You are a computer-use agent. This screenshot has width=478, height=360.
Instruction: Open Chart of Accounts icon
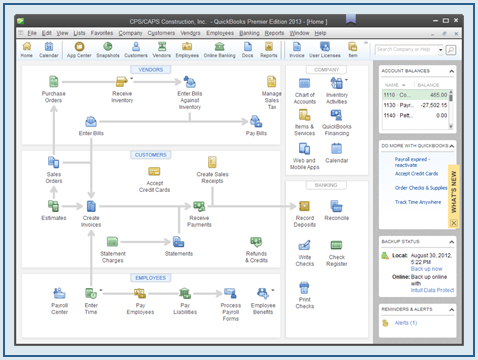[x=304, y=83]
